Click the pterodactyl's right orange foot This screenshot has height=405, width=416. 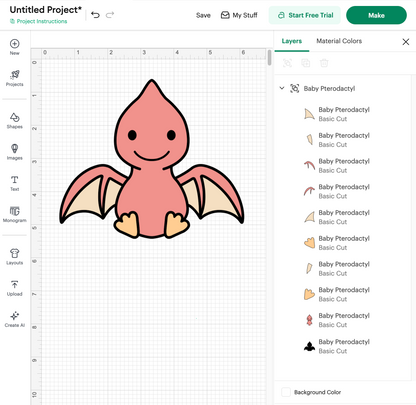177,224
